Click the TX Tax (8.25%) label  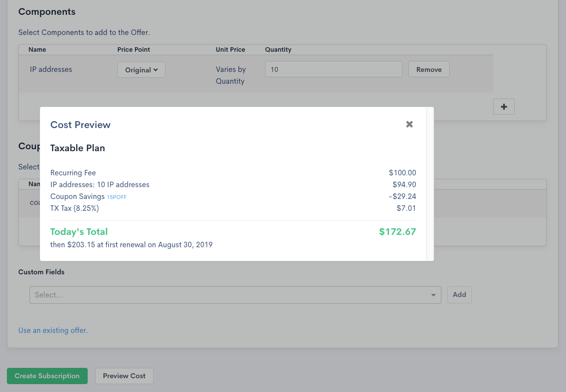point(75,208)
